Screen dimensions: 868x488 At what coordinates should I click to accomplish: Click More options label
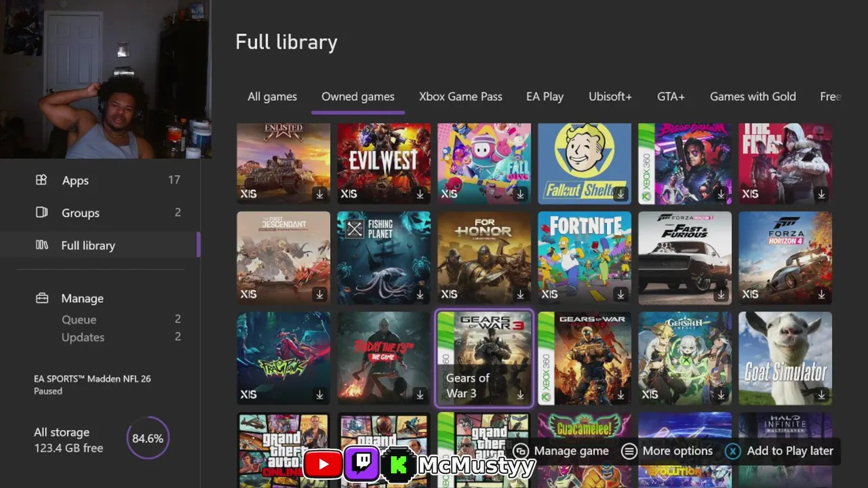[677, 451]
